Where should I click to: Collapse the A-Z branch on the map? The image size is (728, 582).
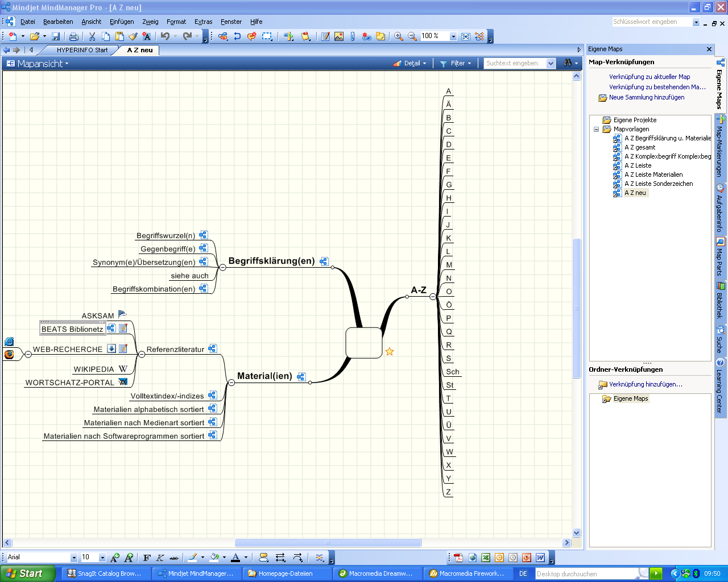pyautogui.click(x=433, y=297)
